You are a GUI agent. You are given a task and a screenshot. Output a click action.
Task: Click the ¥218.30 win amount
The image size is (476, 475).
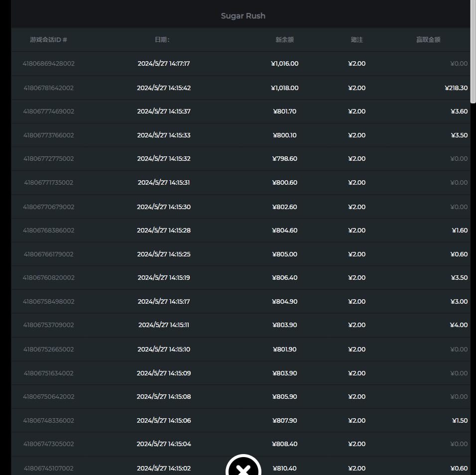456,88
